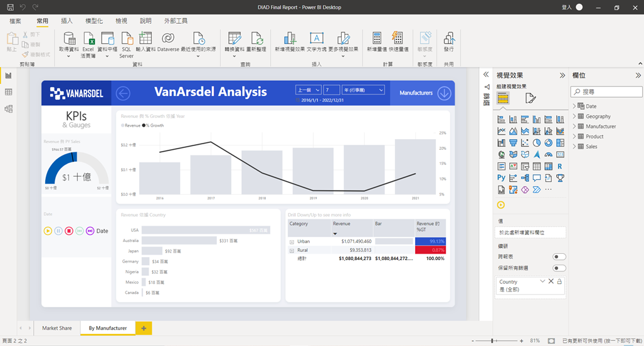Expand the Product table in Fields
Image resolution: width=644 pixels, height=346 pixels.
click(574, 136)
